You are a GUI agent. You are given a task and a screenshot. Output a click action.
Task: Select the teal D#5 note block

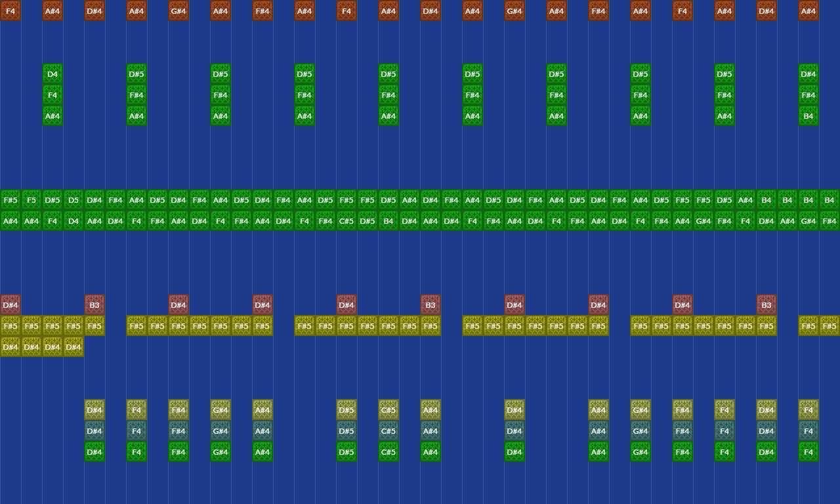(346, 430)
